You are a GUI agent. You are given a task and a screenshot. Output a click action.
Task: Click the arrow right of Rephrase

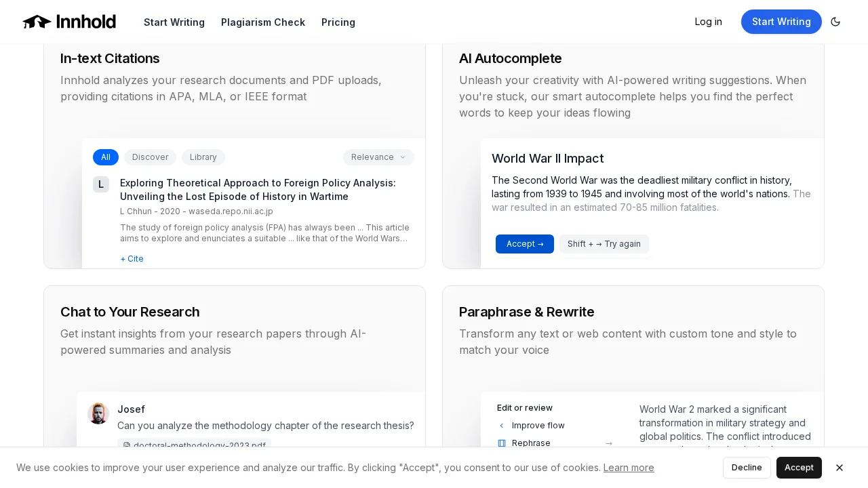[x=609, y=443]
